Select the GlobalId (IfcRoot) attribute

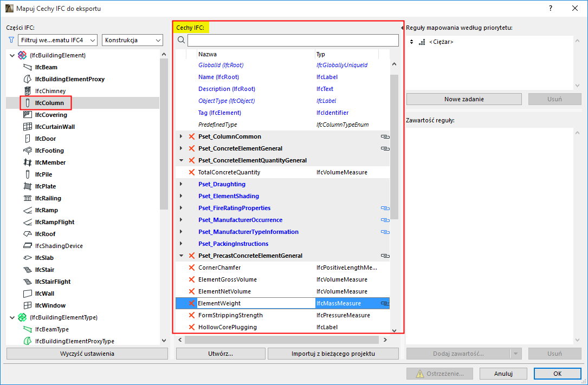point(283,65)
